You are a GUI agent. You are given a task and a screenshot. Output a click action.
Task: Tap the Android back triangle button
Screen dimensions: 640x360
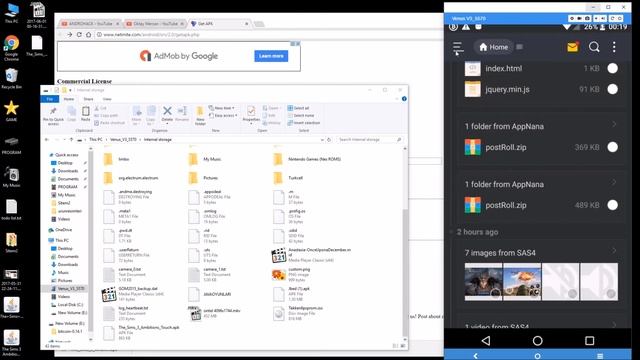(486, 340)
